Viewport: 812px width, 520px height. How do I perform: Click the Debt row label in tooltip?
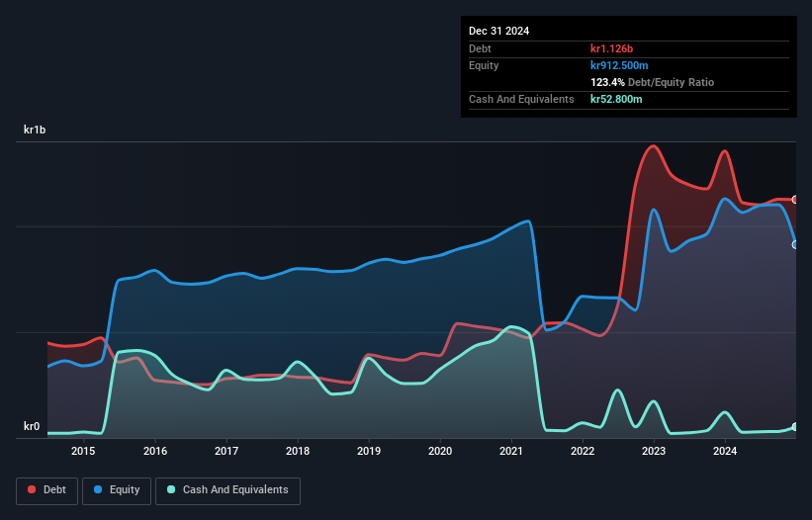point(480,48)
